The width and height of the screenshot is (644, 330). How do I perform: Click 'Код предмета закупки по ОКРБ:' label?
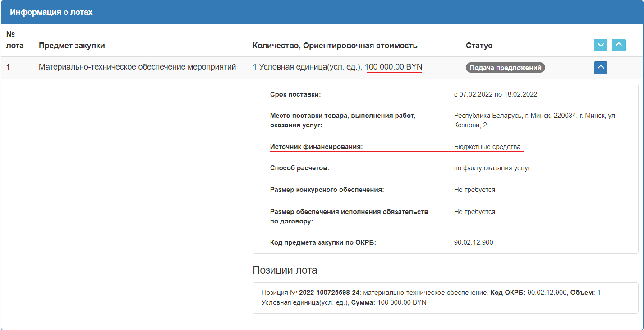[x=323, y=242]
